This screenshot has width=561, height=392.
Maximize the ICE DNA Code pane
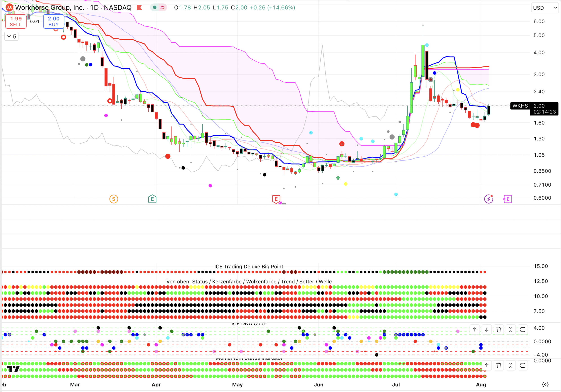tap(523, 329)
